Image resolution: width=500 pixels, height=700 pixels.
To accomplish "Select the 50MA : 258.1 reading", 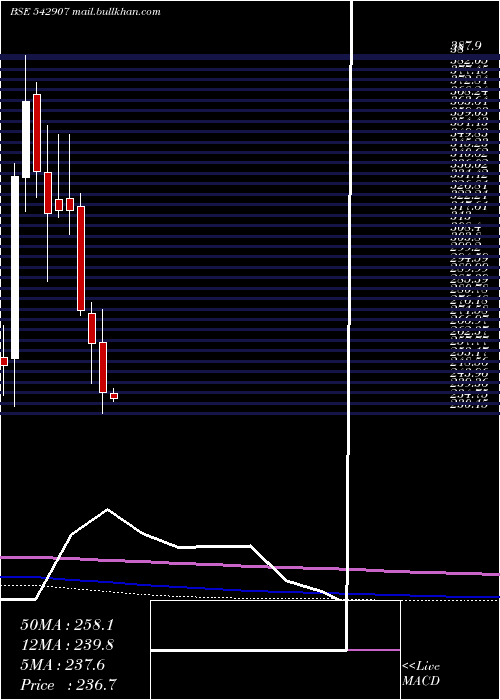I will point(67,625).
